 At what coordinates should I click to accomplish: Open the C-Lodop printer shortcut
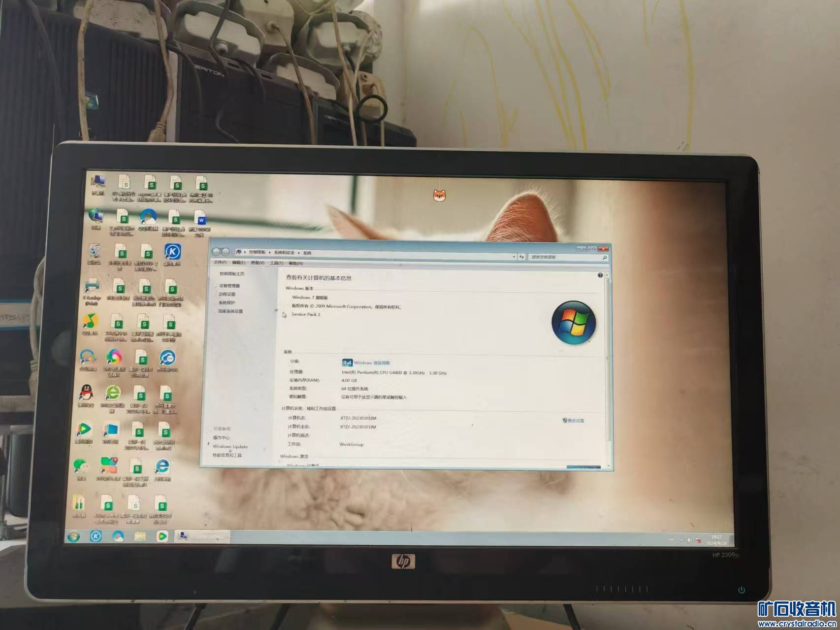point(92,292)
